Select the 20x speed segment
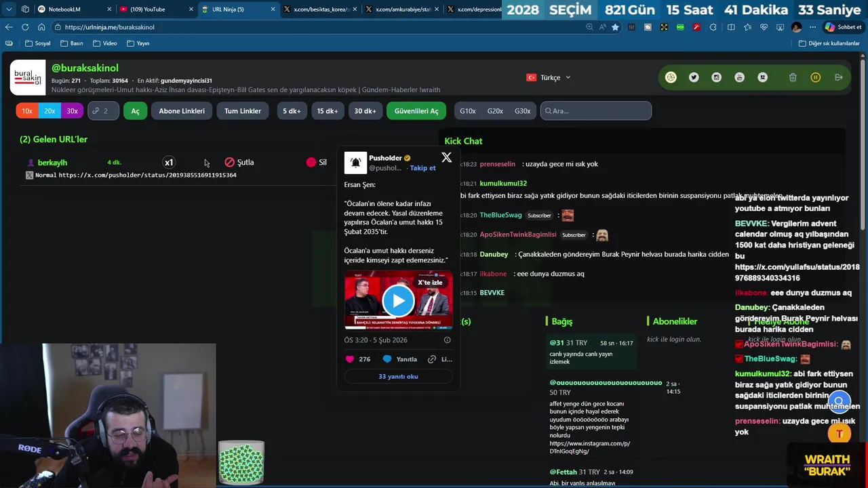 click(50, 111)
